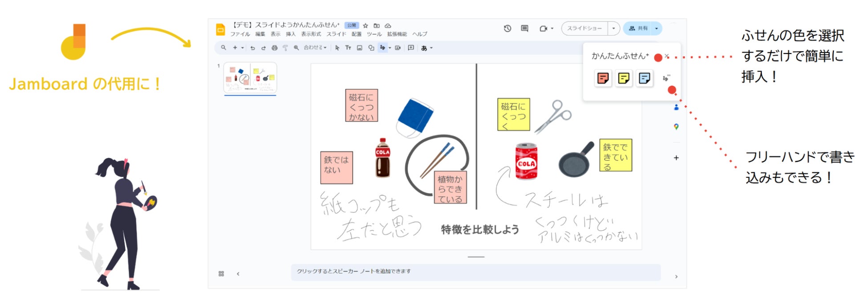
Task: Open the Contacts side panel icon
Action: (x=676, y=107)
